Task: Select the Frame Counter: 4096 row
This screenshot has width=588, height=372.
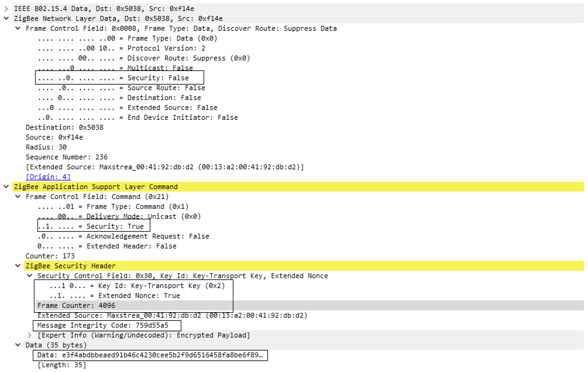Action: [x=76, y=306]
